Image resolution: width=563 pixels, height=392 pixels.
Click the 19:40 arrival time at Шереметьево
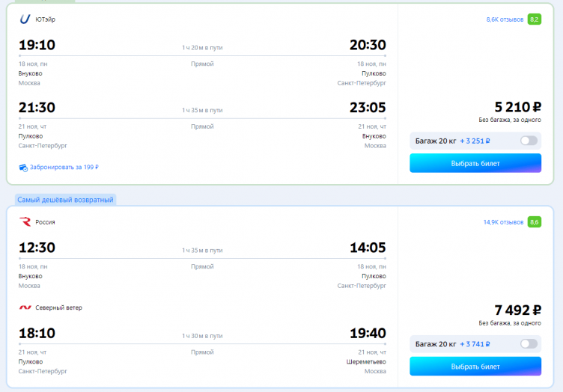click(368, 333)
